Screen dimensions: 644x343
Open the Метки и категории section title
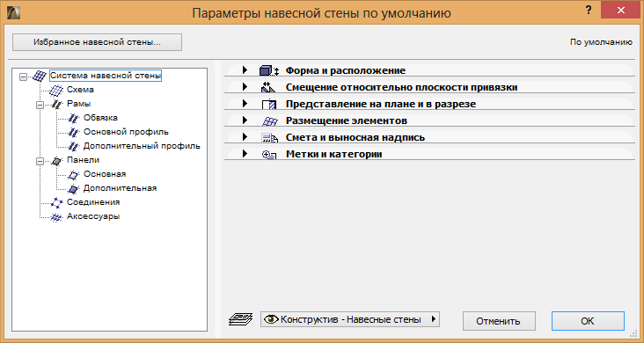334,154
